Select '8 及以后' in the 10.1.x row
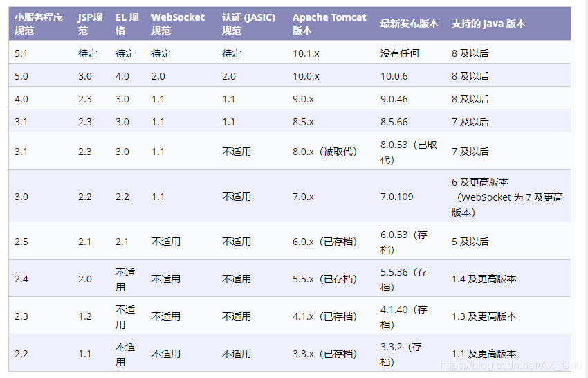 click(x=470, y=53)
